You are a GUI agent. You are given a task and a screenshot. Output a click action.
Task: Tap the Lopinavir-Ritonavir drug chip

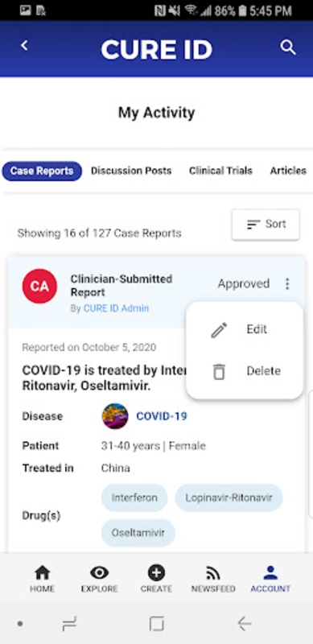pyautogui.click(x=229, y=497)
